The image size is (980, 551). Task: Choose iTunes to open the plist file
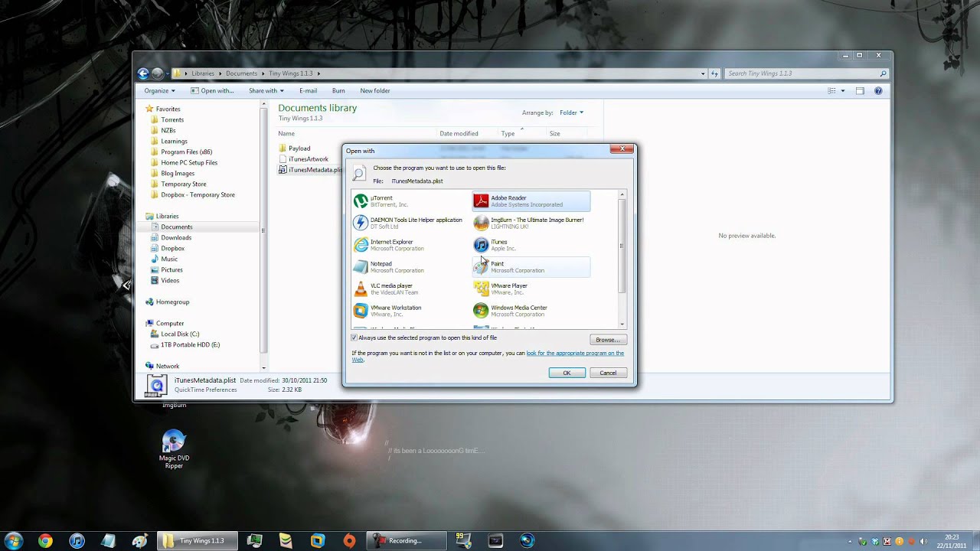[x=531, y=245]
